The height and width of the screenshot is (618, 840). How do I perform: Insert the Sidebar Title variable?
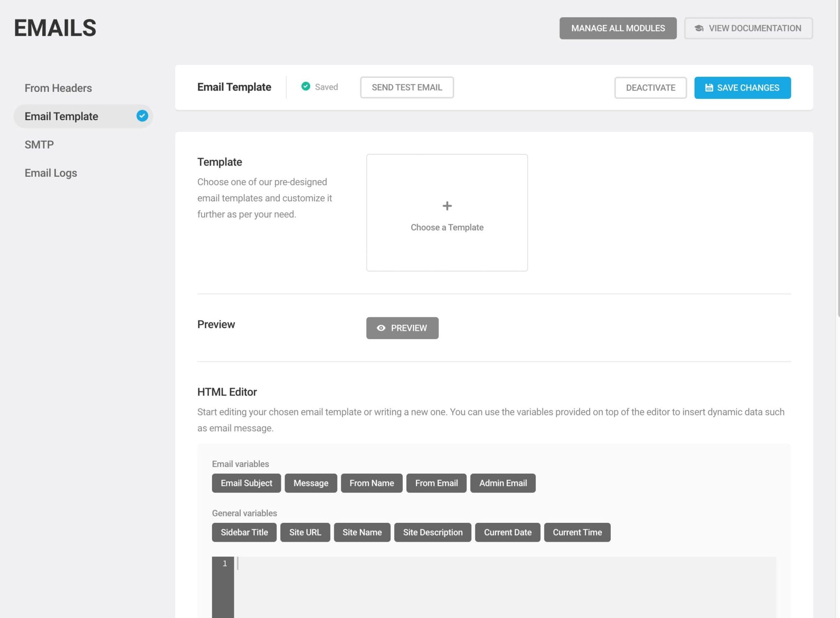pos(244,532)
